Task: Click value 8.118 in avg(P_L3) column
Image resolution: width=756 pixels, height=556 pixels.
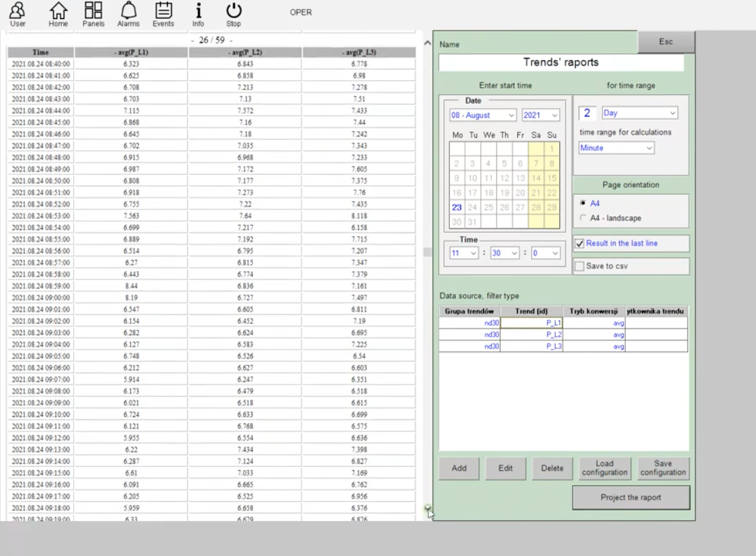Action: 359,216
